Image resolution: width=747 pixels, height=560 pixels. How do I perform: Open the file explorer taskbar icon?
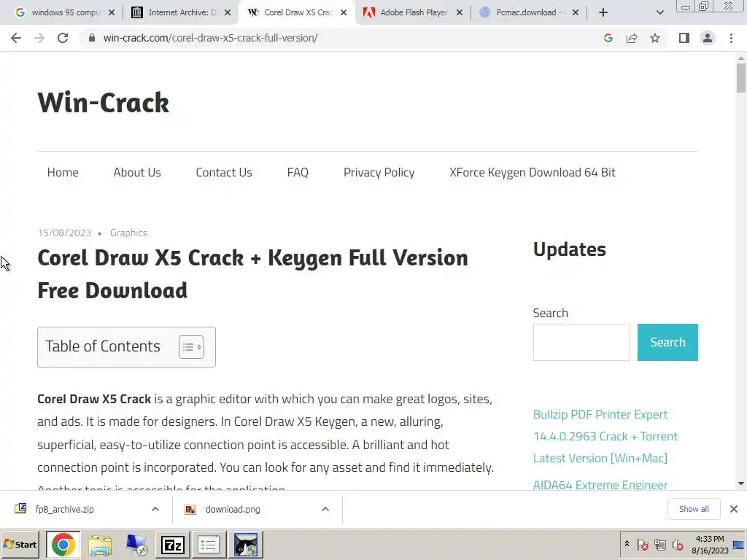pos(100,545)
